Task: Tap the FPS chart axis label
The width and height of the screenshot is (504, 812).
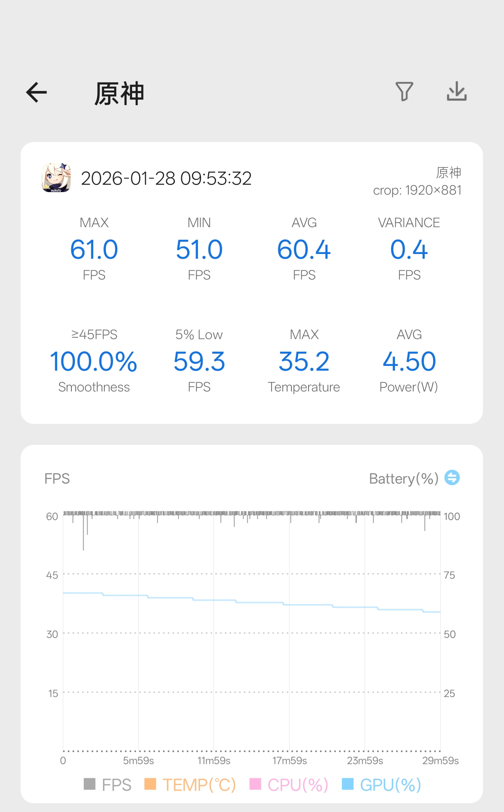Action: (57, 479)
